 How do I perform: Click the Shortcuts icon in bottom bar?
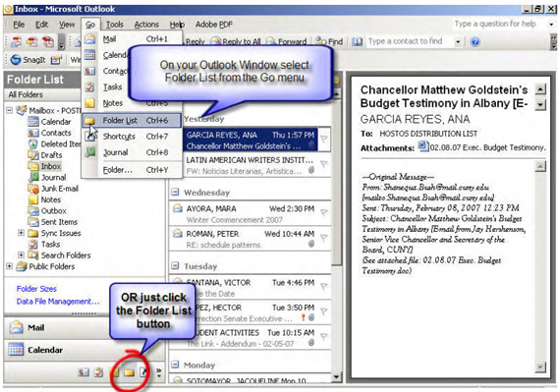pyautogui.click(x=143, y=372)
